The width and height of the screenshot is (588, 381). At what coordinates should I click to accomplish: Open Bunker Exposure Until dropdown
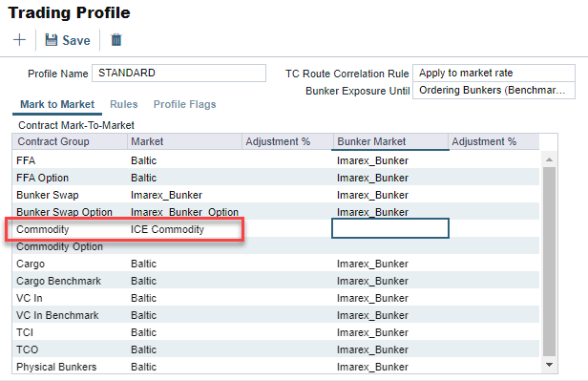[493, 91]
